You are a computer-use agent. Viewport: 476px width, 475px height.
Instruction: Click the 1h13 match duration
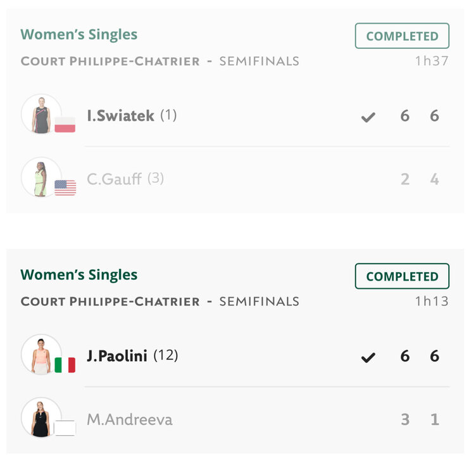point(432,301)
